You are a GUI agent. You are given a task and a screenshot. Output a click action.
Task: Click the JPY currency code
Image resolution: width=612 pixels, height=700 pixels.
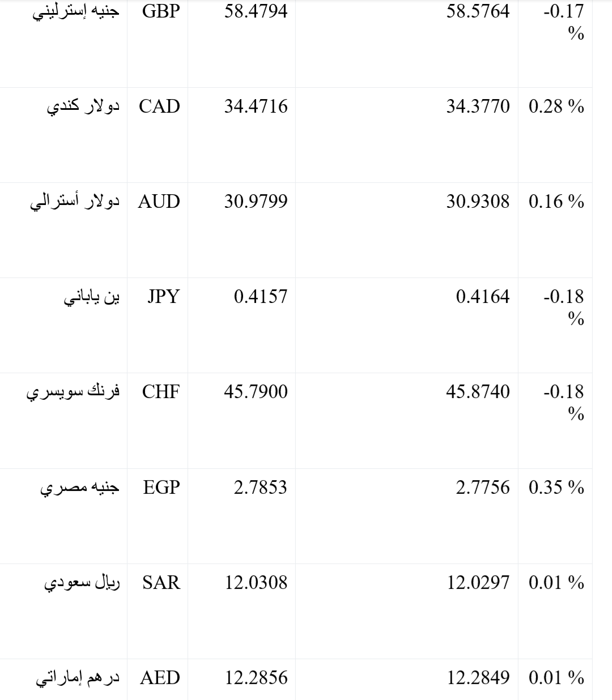(163, 297)
